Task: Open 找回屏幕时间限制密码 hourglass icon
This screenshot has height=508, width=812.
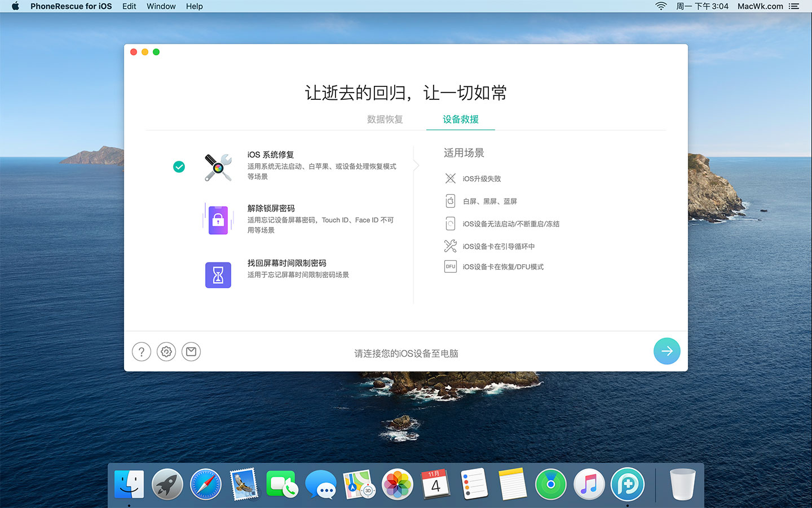Action: 218,275
